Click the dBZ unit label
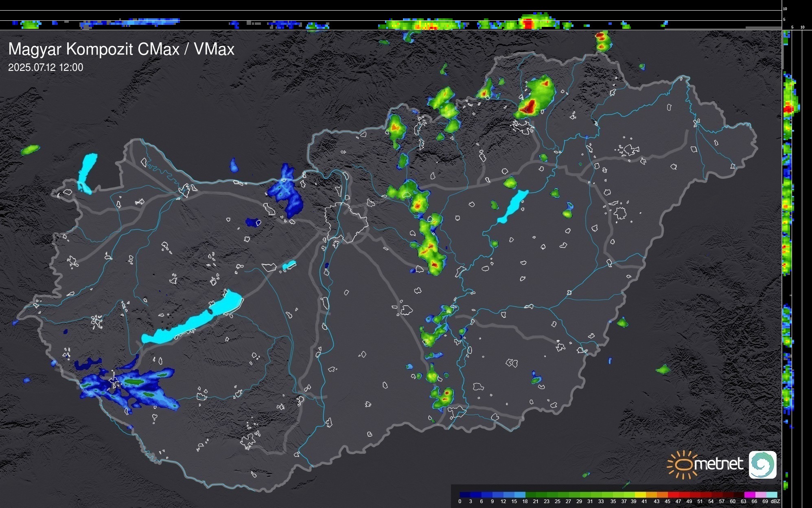Image resolution: width=812 pixels, height=508 pixels. (775, 501)
